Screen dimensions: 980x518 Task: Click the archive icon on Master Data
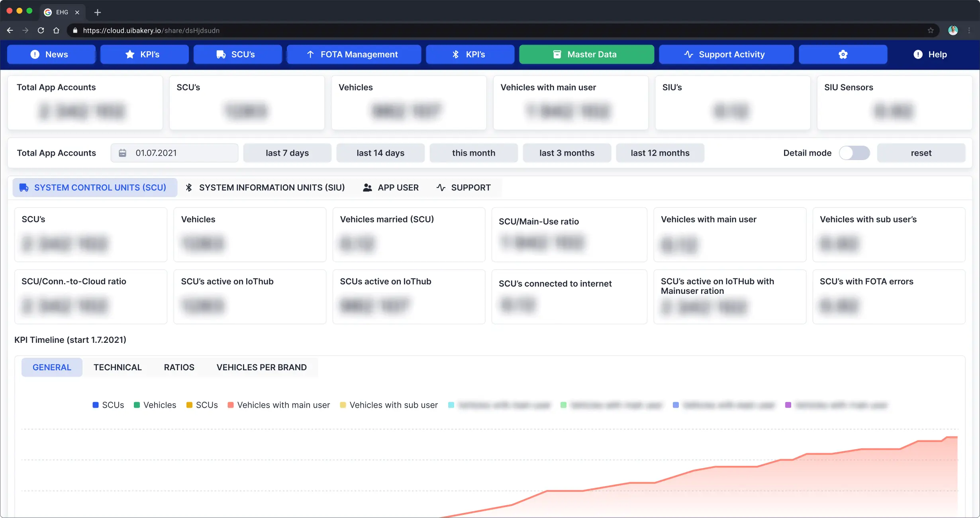click(557, 55)
